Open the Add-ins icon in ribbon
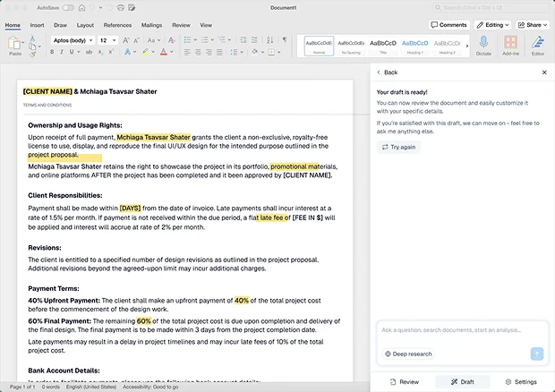This screenshot has height=392, width=555. 510,43
